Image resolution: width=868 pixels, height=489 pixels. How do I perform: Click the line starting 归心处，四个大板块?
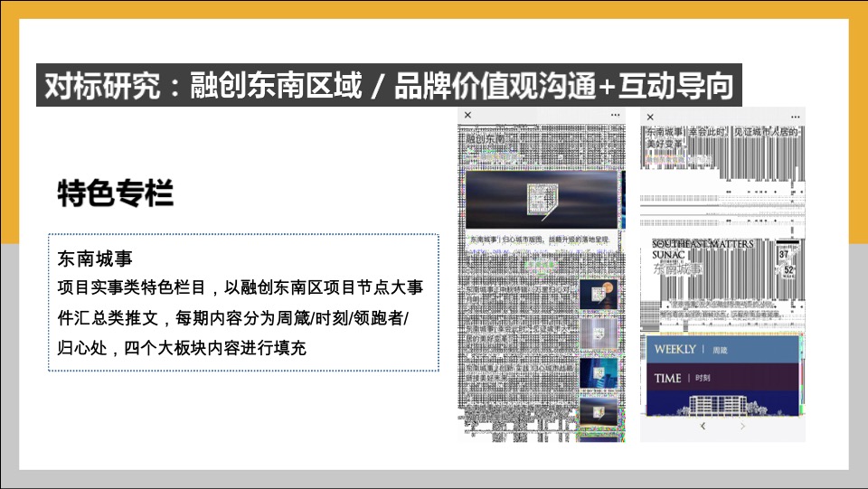(x=182, y=348)
